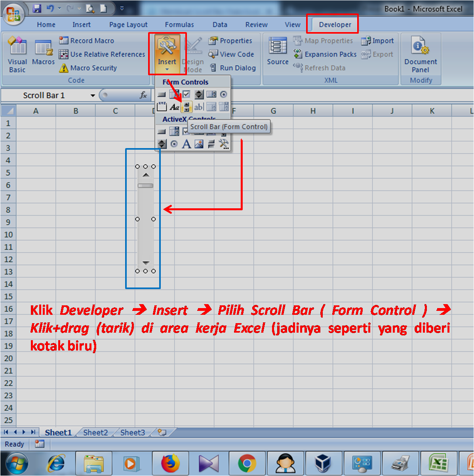Open Google Chrome from the taskbar

[247, 463]
